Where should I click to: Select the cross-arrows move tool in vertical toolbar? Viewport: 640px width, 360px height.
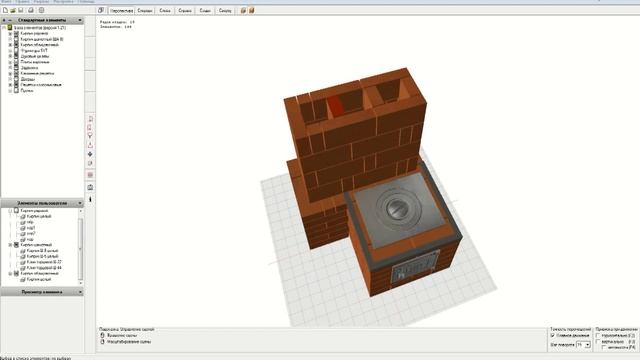(x=90, y=154)
